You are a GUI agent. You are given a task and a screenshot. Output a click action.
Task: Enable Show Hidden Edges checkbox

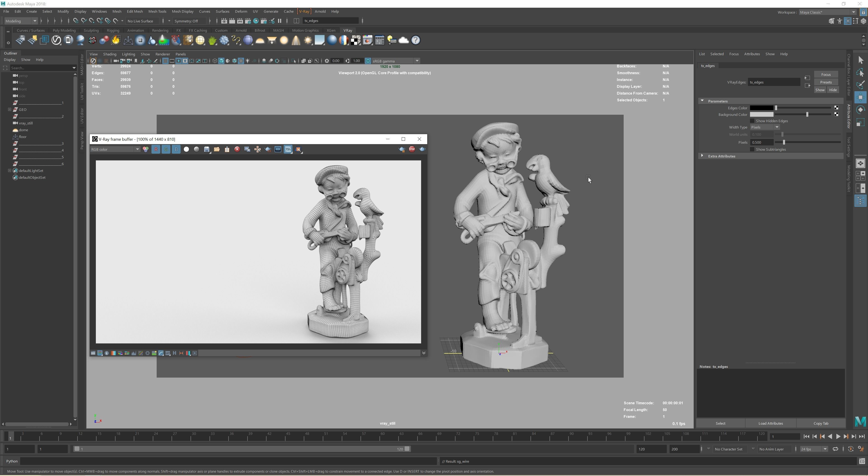click(752, 121)
